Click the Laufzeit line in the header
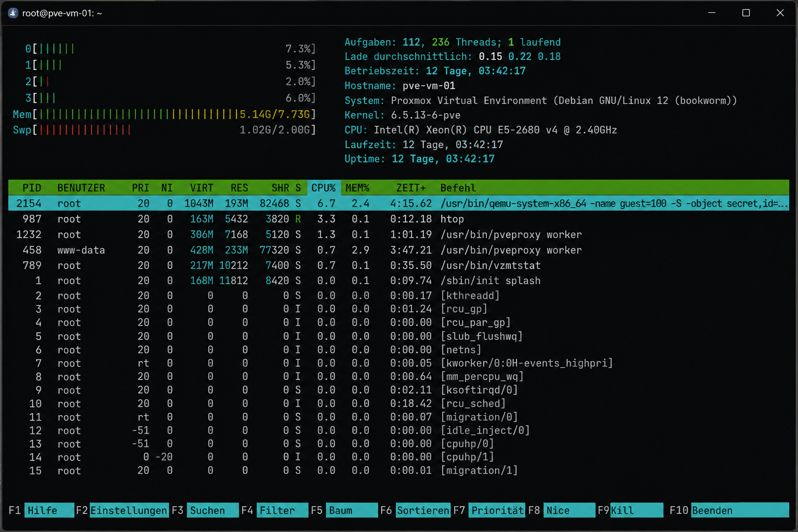798x532 pixels. [423, 144]
